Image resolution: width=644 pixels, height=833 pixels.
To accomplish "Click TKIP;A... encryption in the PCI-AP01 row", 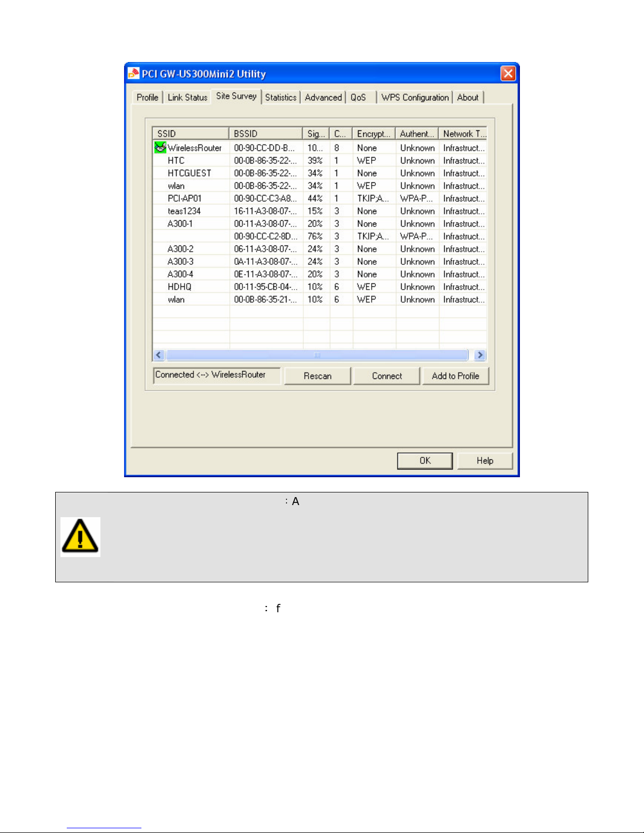I will pyautogui.click(x=373, y=198).
